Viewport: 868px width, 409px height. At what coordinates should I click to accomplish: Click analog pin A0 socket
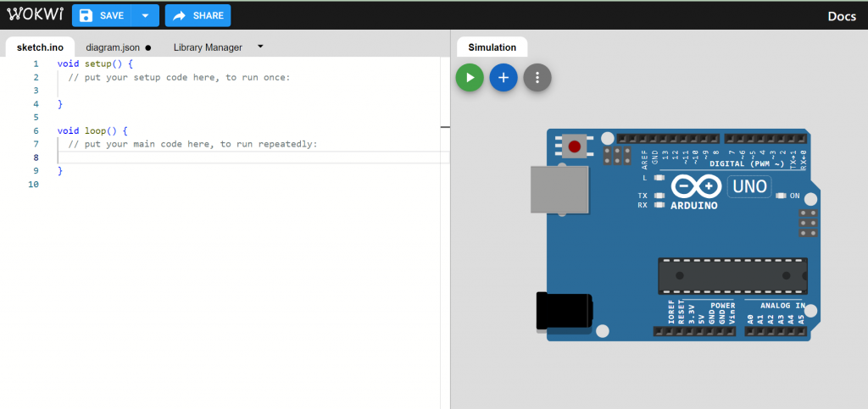pyautogui.click(x=750, y=331)
